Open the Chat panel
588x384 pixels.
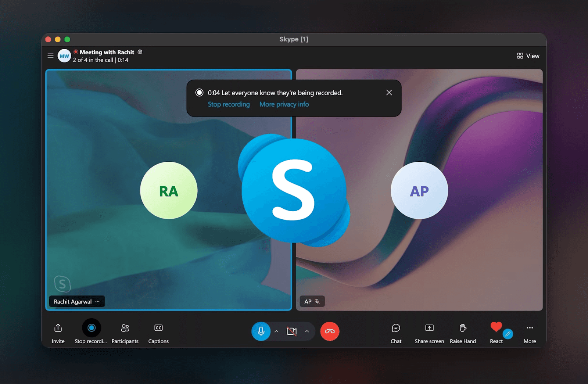[396, 333]
